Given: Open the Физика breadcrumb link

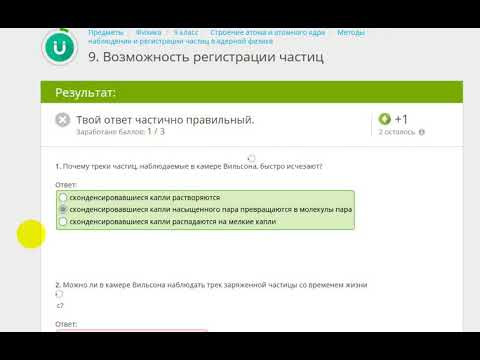Looking at the screenshot, I should coord(148,33).
